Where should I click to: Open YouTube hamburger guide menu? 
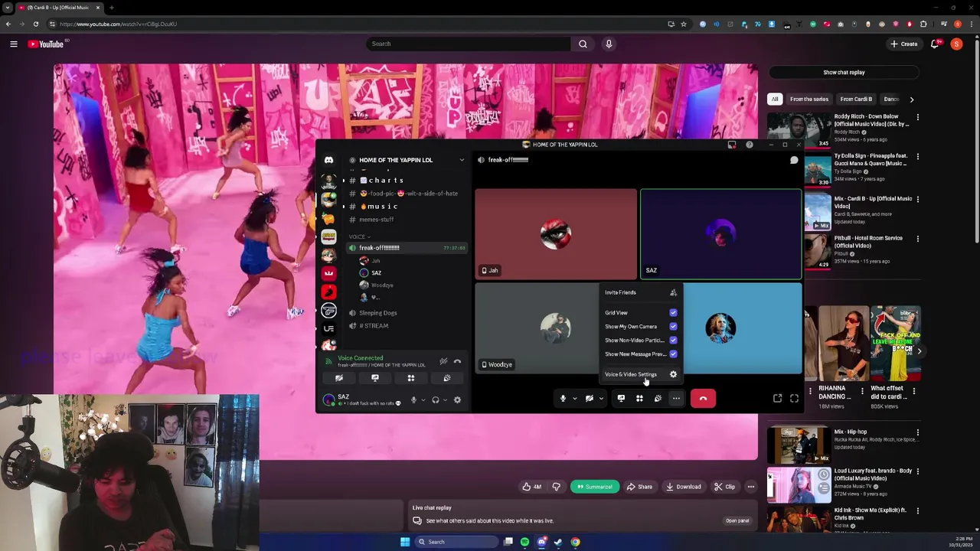(x=13, y=44)
